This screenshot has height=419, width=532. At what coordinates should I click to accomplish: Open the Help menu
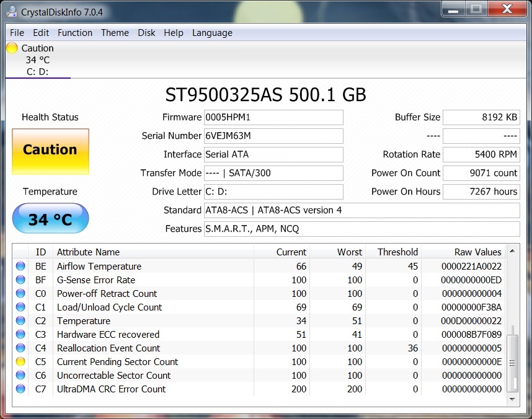tap(174, 33)
